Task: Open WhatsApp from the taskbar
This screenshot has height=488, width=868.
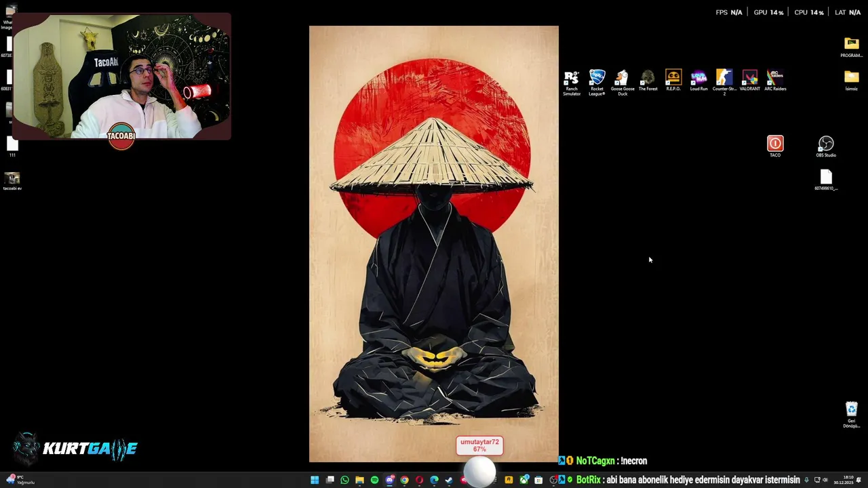Action: point(344,480)
